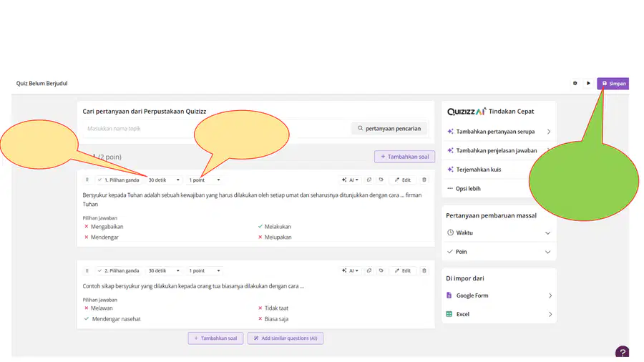Viewport: 644px width, 362px height.
Task: Click 'pertanyaan pencarian' search button
Action: click(389, 129)
